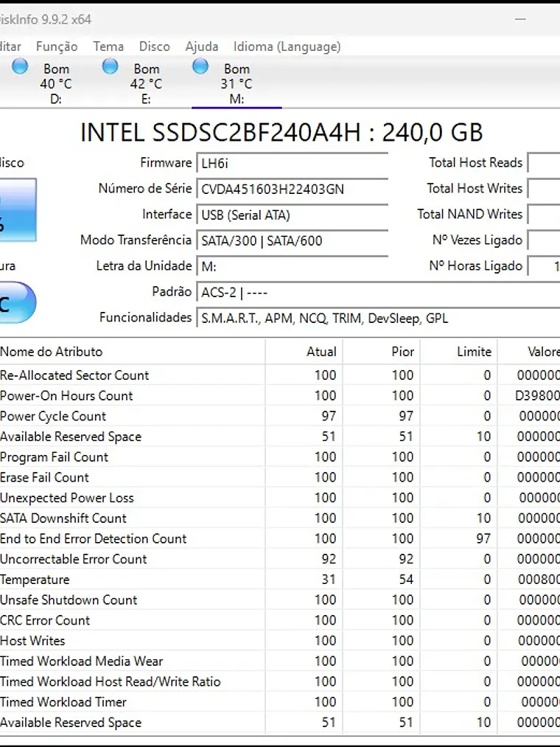Image resolution: width=560 pixels, height=747 pixels.
Task: Select the Uncorrectable Error Count row
Action: pos(280,559)
